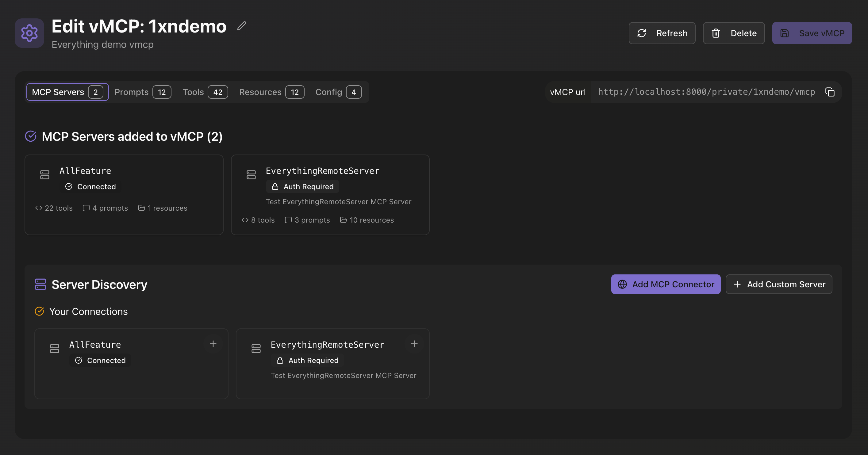Click the plus icon on AllFeature discovery card
This screenshot has height=455, width=868.
tap(213, 344)
